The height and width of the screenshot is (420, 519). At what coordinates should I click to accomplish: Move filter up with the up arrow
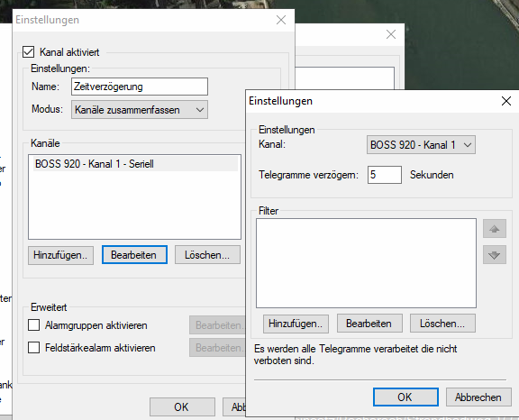[494, 229]
